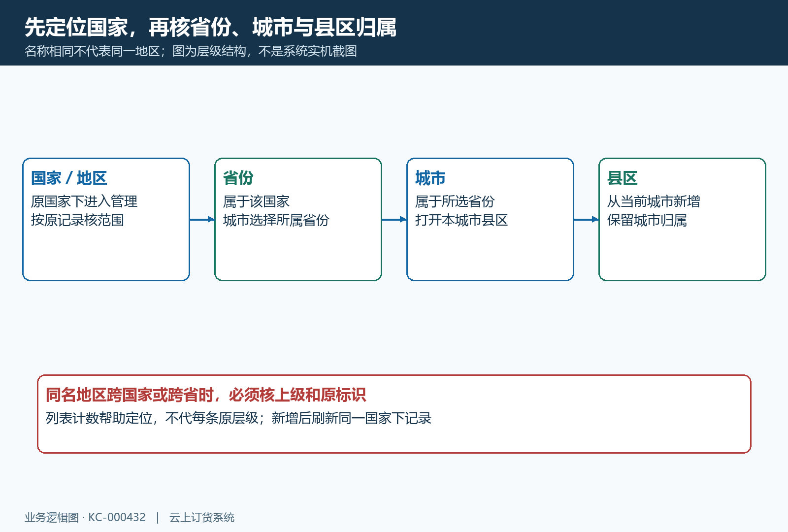
Task: Click the footer text 业务逻辑图 · KC-000432
Action: (x=85, y=517)
